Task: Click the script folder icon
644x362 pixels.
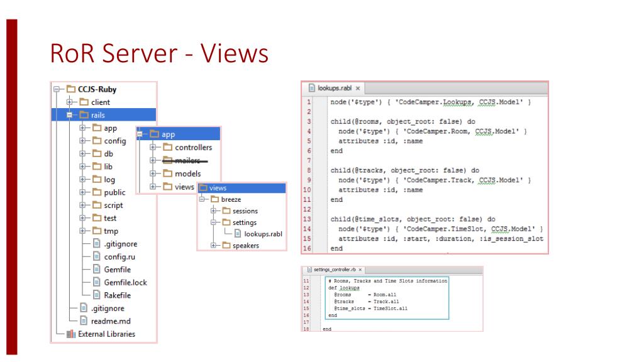Action: tap(97, 206)
